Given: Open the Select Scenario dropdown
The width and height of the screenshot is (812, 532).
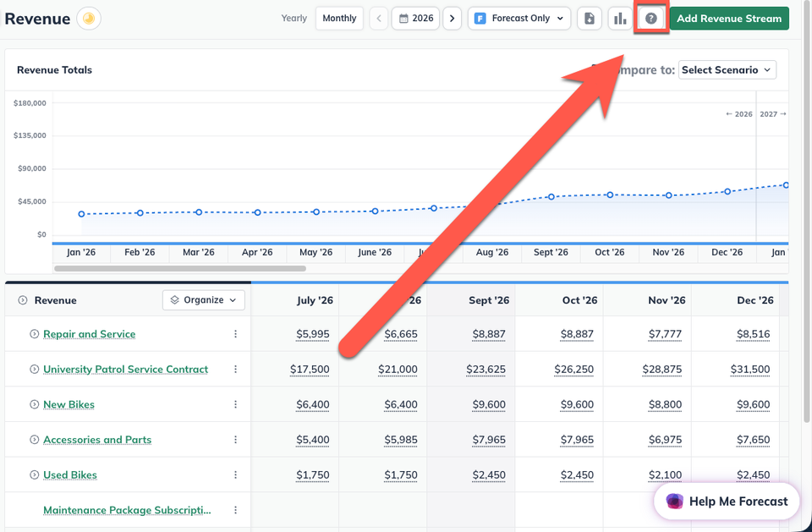Looking at the screenshot, I should [x=727, y=70].
